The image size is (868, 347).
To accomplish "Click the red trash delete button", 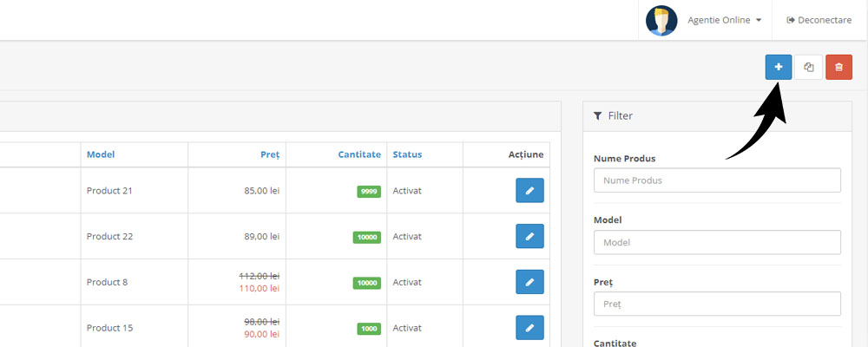I will tap(838, 67).
